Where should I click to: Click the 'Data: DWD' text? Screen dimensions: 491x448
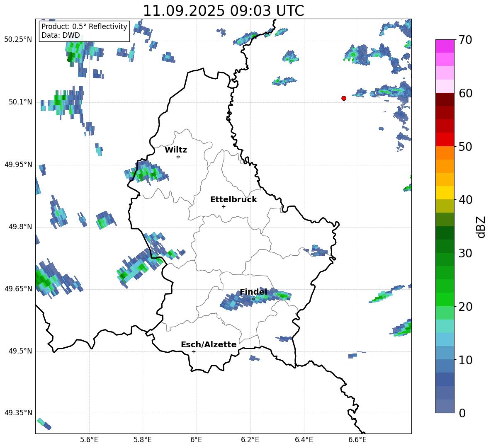tap(61, 35)
